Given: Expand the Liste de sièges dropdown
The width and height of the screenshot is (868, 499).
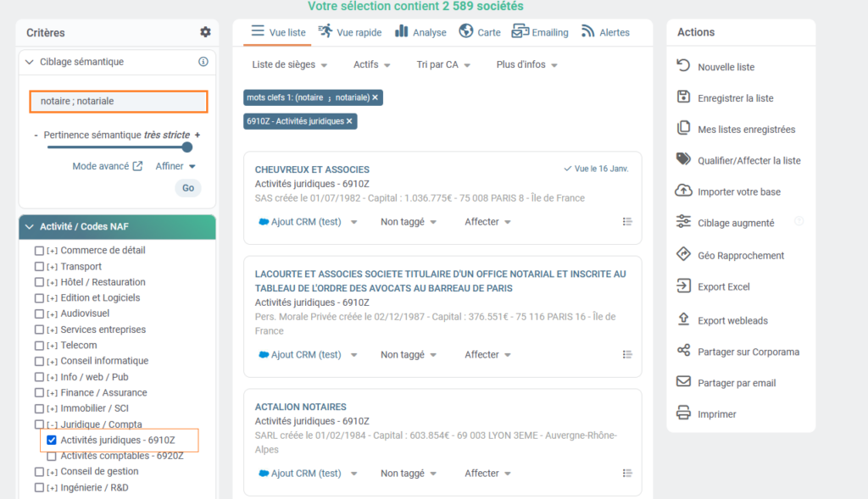Looking at the screenshot, I should click(291, 65).
